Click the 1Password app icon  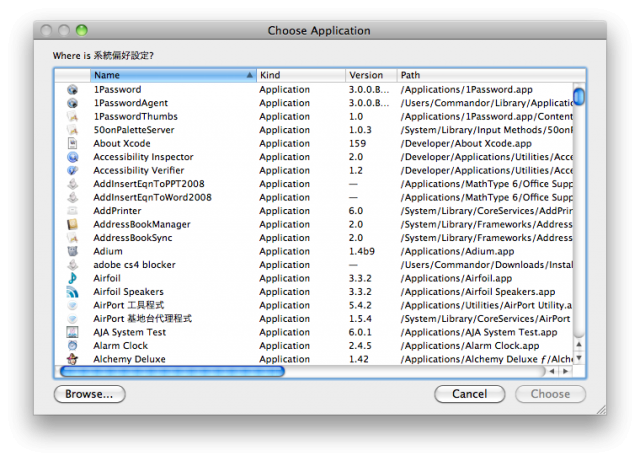coord(73,89)
